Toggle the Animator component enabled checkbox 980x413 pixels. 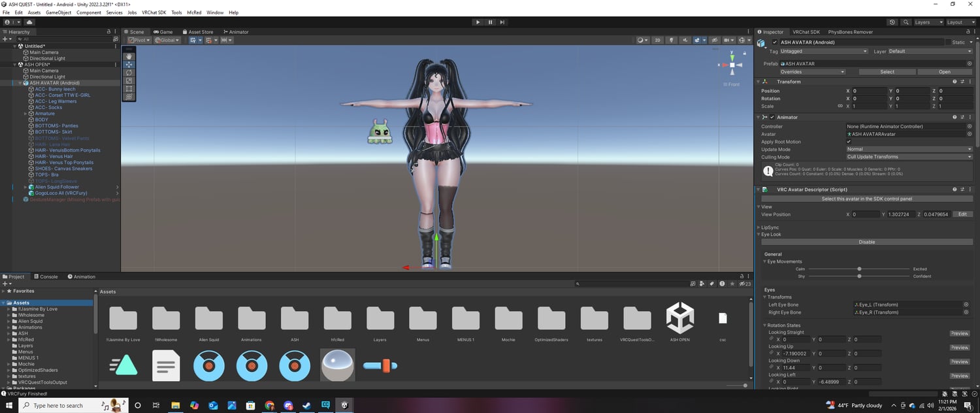click(772, 117)
